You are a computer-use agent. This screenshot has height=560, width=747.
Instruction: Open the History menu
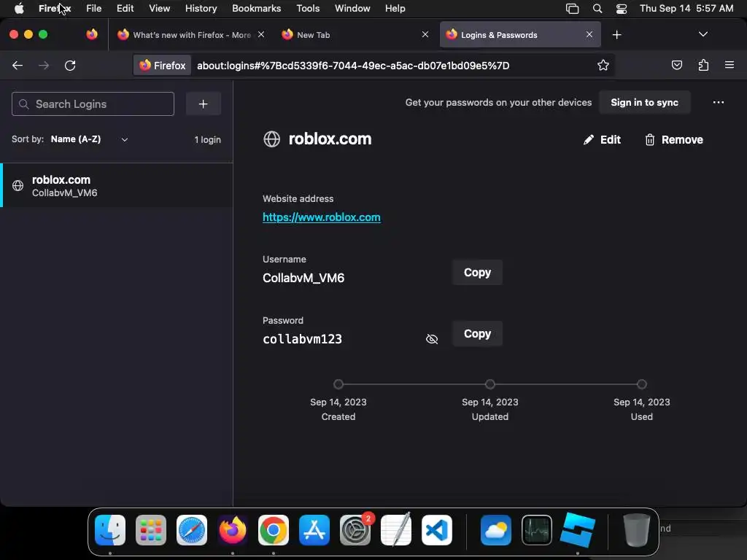(x=201, y=8)
